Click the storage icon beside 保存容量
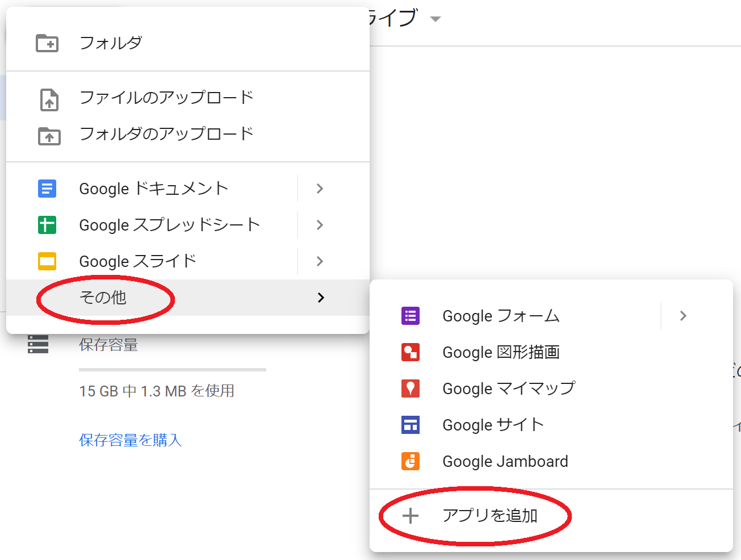This screenshot has height=560, width=741. pos(38,344)
